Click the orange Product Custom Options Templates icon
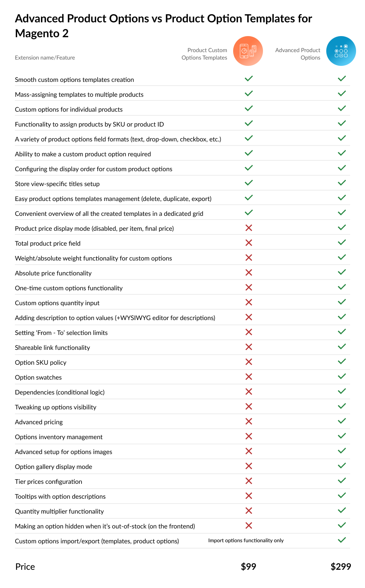This screenshot has width=365, height=588. click(x=248, y=51)
